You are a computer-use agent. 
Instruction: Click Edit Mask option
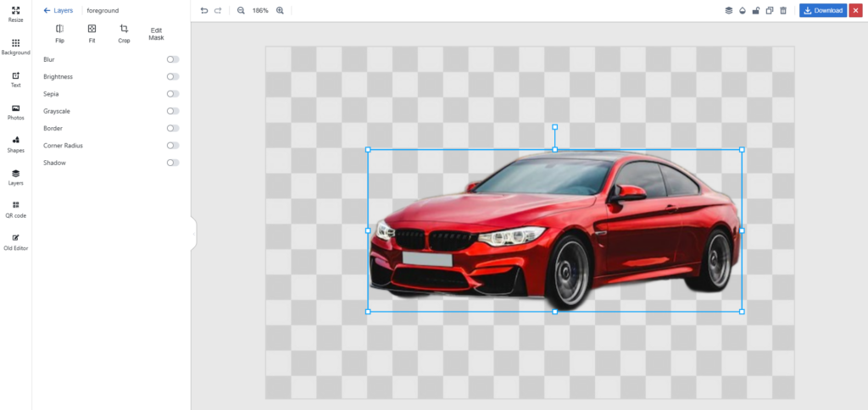tap(156, 34)
